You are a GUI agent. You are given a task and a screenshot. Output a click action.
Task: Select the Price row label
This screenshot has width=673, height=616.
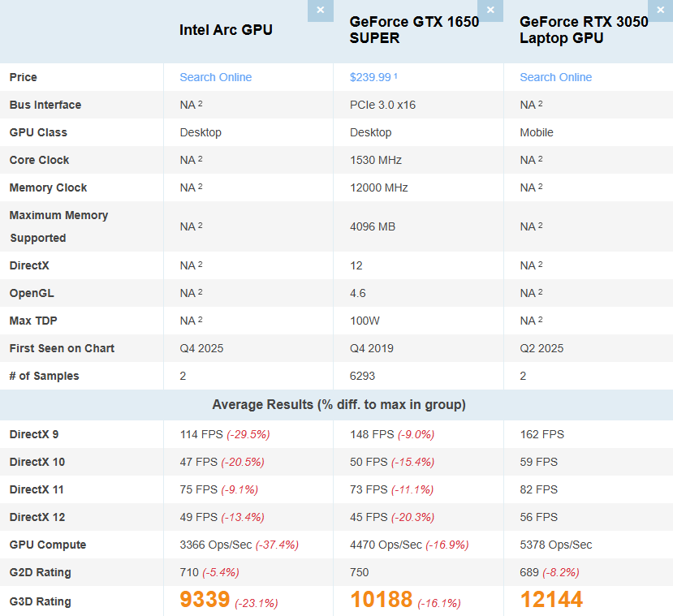[x=23, y=77]
